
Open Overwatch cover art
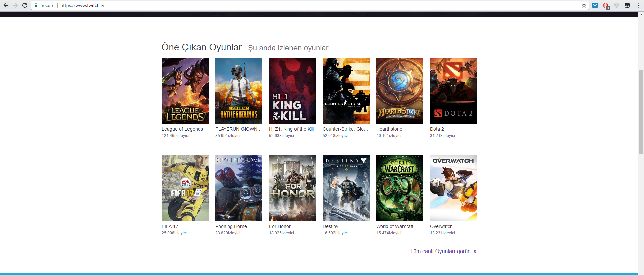[453, 188]
